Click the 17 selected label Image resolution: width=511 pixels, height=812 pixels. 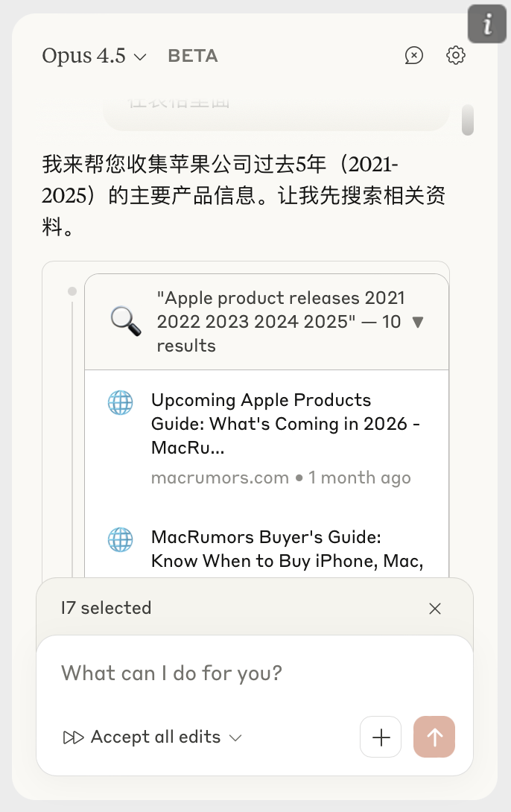[106, 608]
